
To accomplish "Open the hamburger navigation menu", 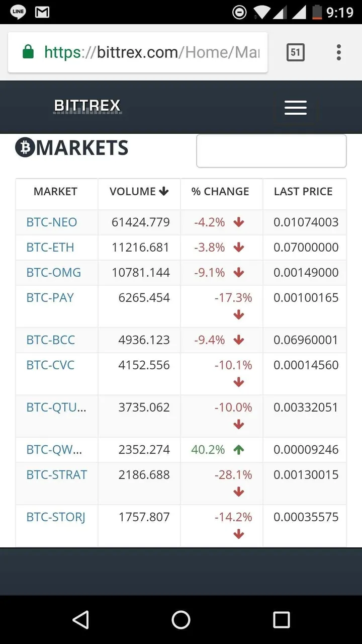I will point(295,107).
